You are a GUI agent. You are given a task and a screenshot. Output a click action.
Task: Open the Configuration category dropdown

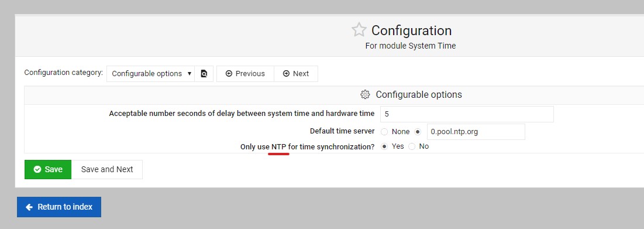151,74
